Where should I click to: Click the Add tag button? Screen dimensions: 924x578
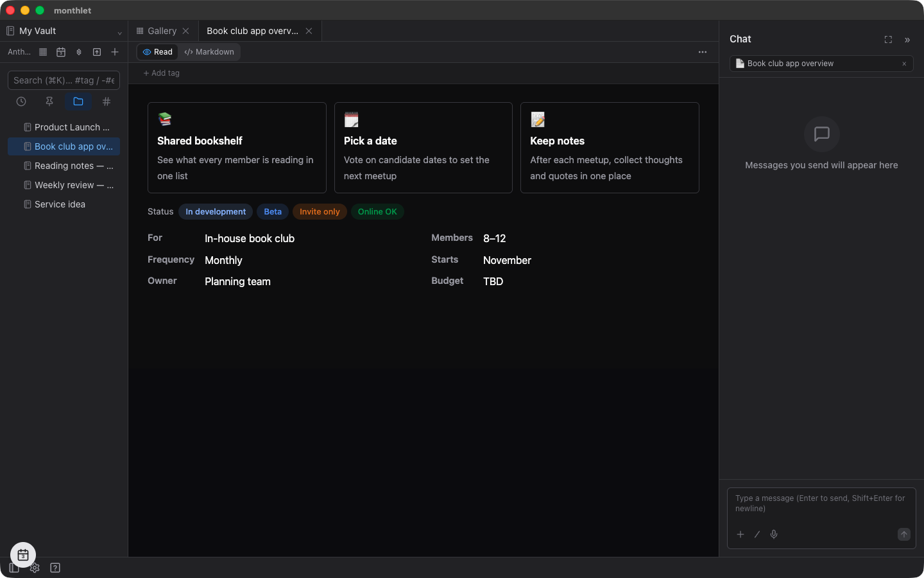pos(162,73)
